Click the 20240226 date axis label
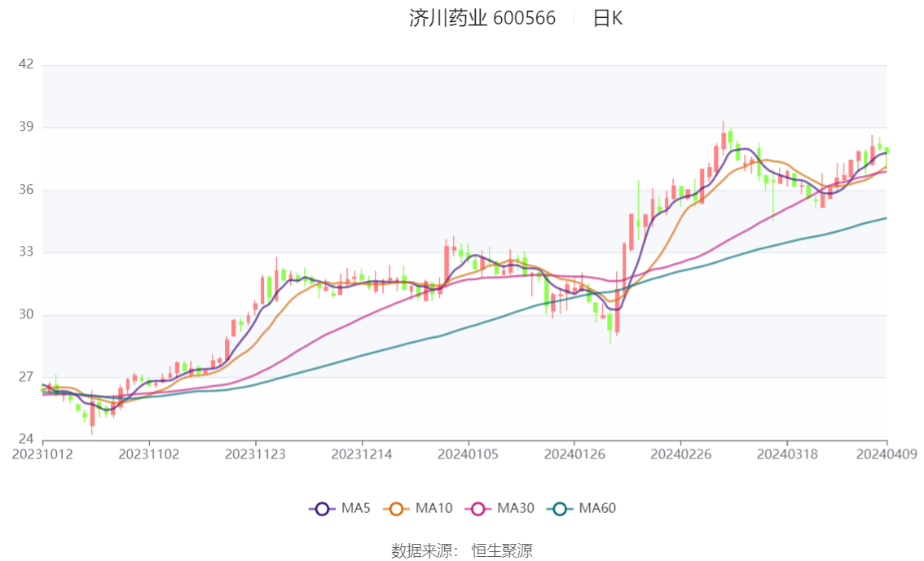Screen dimensions: 924x561 680,454
